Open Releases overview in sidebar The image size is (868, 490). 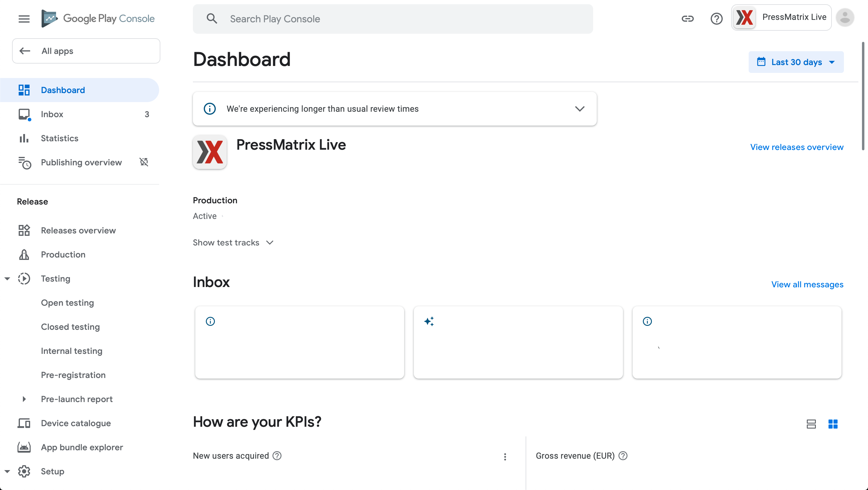click(79, 230)
